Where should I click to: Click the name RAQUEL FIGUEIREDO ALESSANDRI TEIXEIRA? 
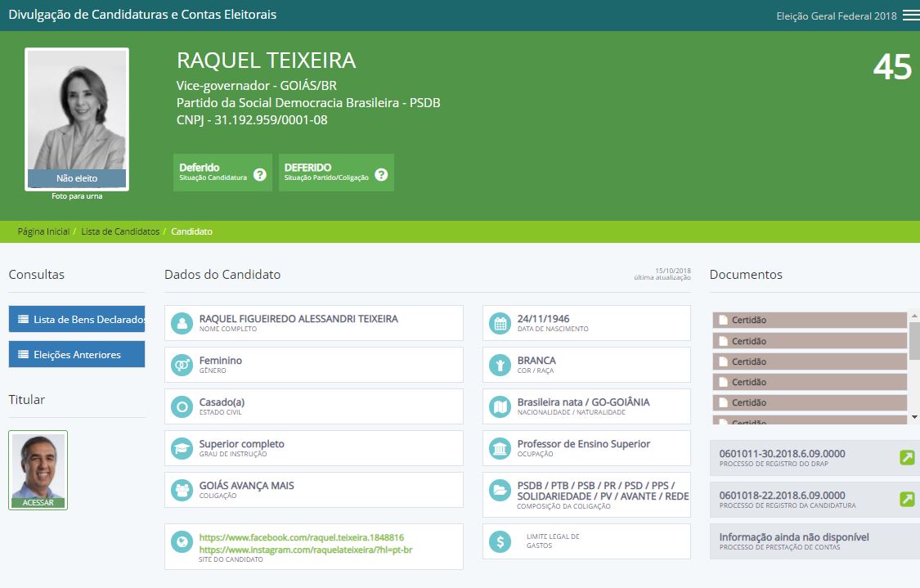pyautogui.click(x=298, y=319)
